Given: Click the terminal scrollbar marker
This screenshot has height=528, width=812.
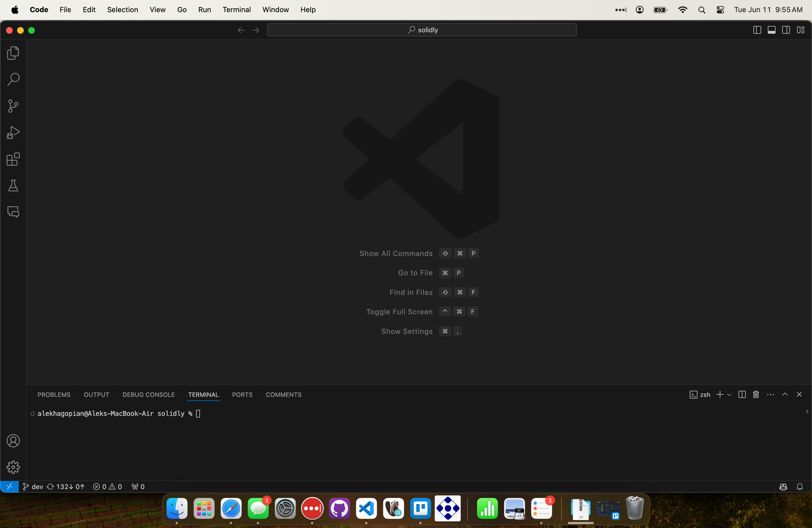Looking at the screenshot, I should 807,411.
